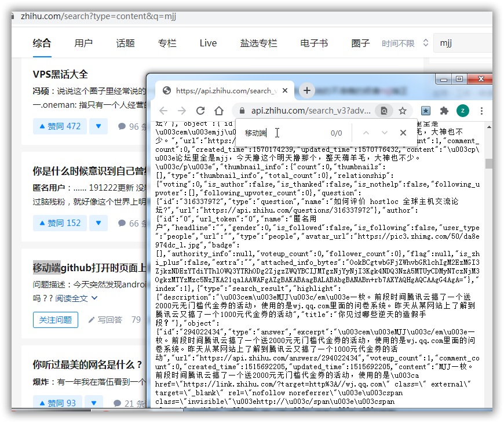Downvote the 爆炸 answer
Image resolution: width=504 pixels, height=423 pixels.
(x=93, y=403)
